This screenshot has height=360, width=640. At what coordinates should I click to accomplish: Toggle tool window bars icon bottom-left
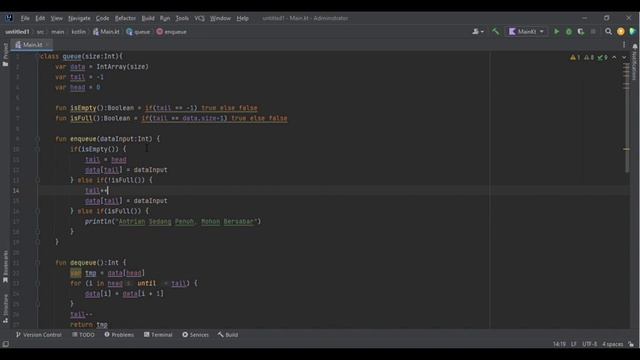click(6, 344)
